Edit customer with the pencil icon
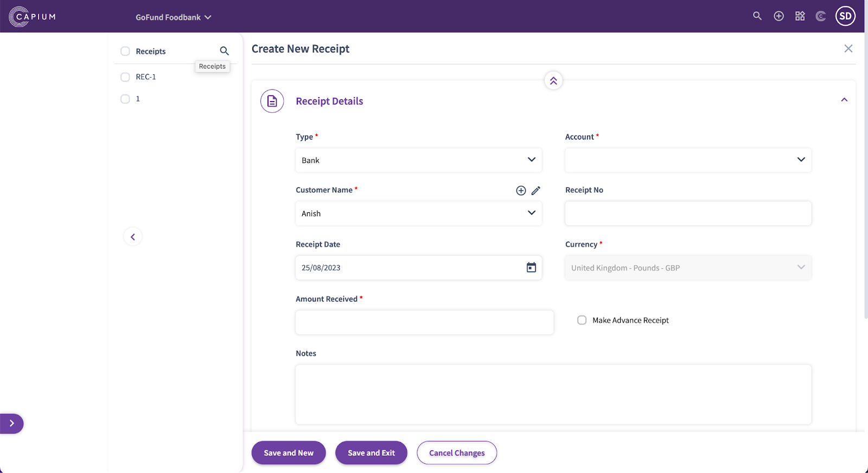Viewport: 868px width, 473px height. tap(536, 191)
